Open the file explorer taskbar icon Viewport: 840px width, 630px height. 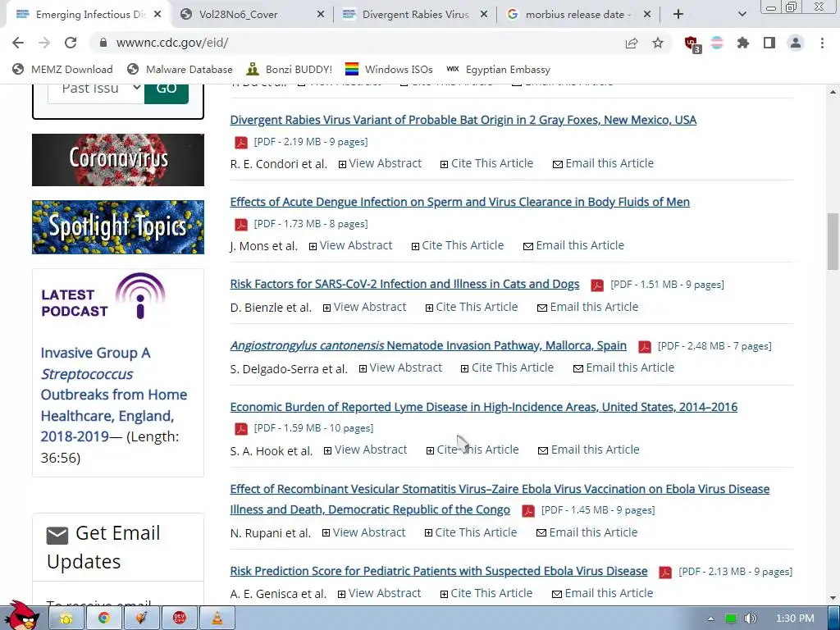pyautogui.click(x=66, y=619)
